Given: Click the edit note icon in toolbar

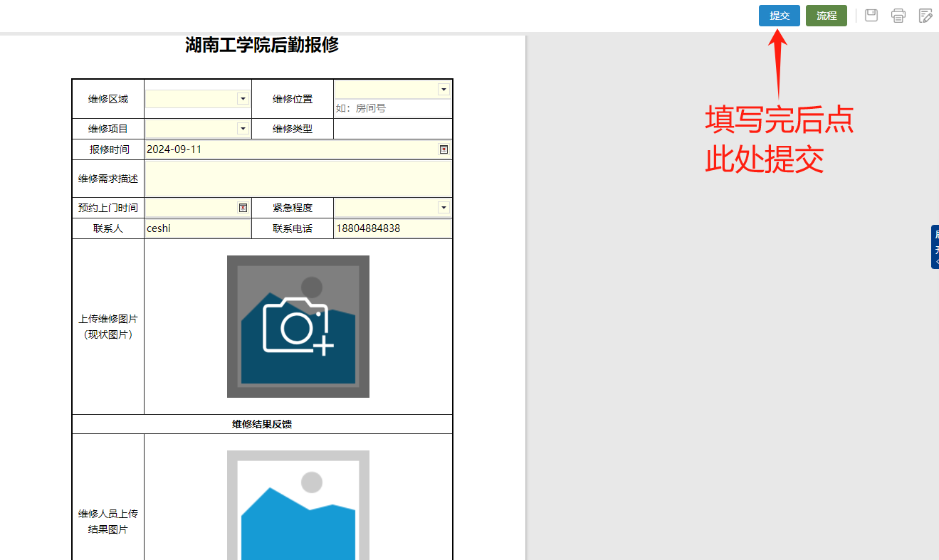Looking at the screenshot, I should 925,16.
